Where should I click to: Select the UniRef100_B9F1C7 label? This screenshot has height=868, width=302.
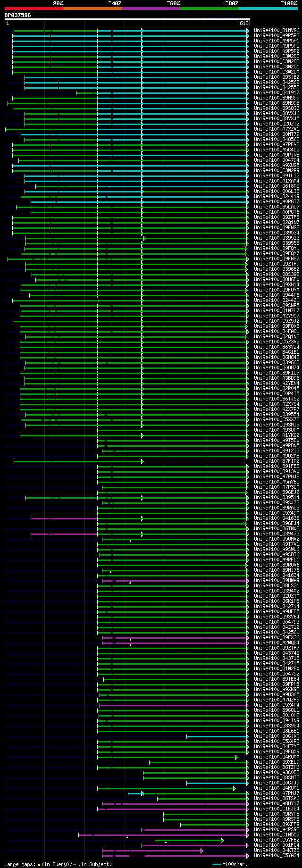[x=277, y=373]
